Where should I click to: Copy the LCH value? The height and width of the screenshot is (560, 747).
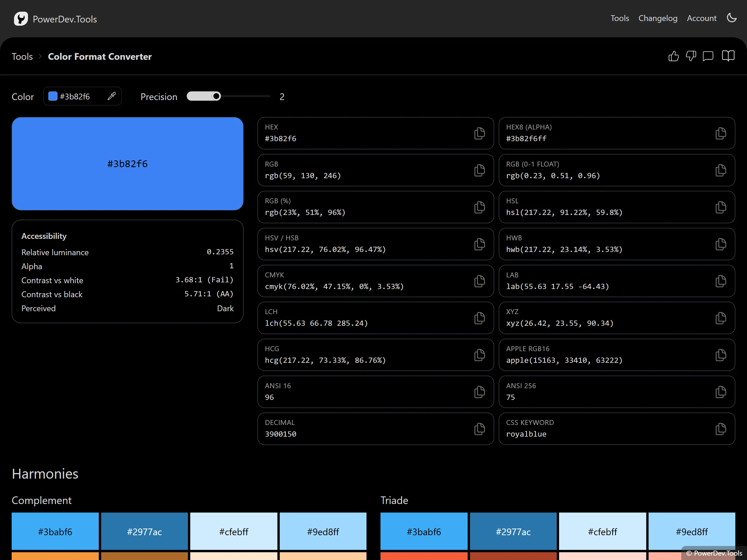coord(479,318)
